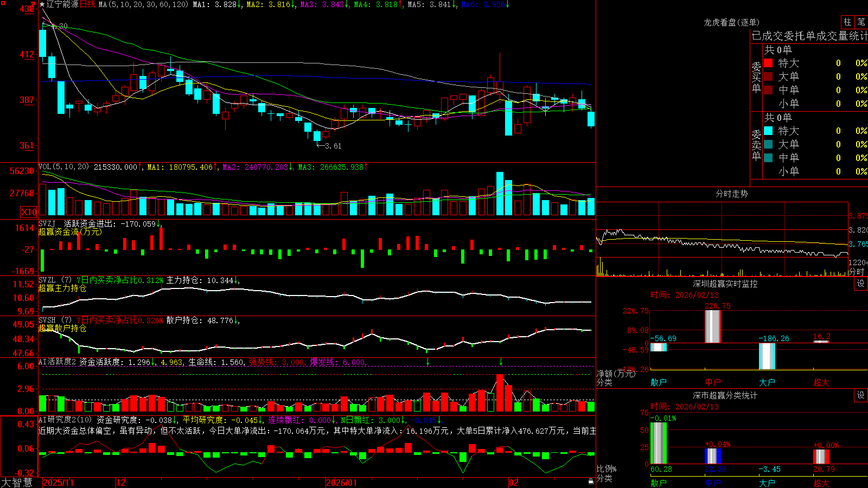Click the 12 month marker on timeline
Viewport: 868px width, 488px height.
coord(121,483)
